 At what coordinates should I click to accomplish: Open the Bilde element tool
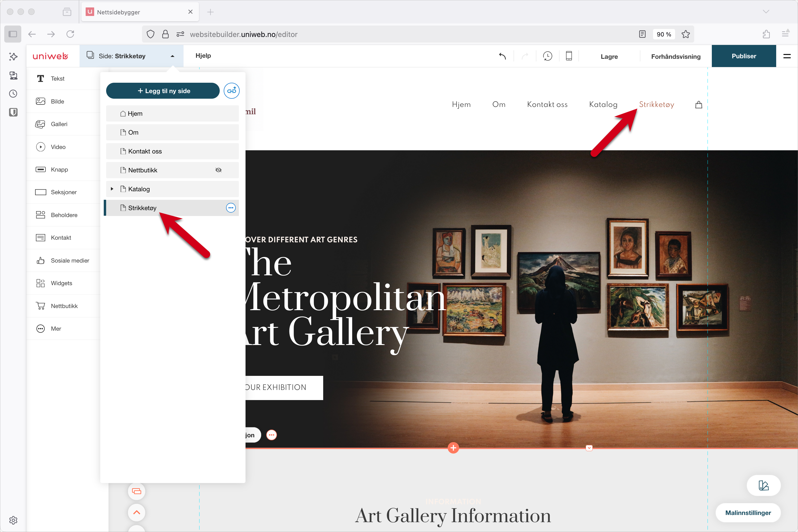[x=64, y=101]
